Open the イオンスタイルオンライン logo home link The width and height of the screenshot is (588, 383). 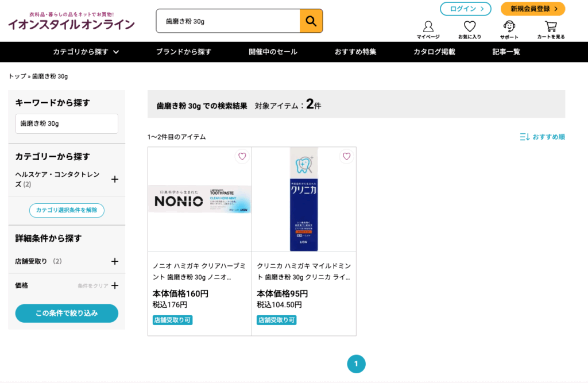71,21
